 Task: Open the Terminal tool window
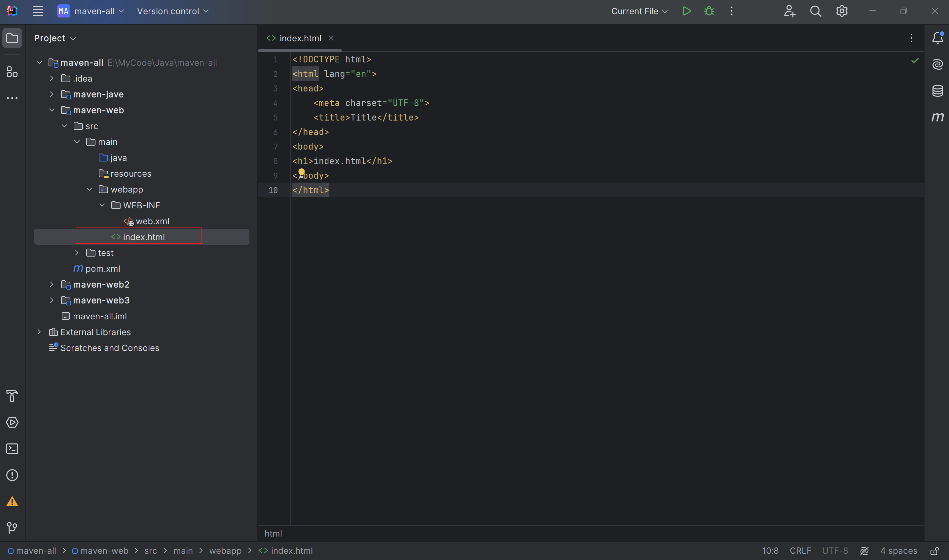[12, 449]
